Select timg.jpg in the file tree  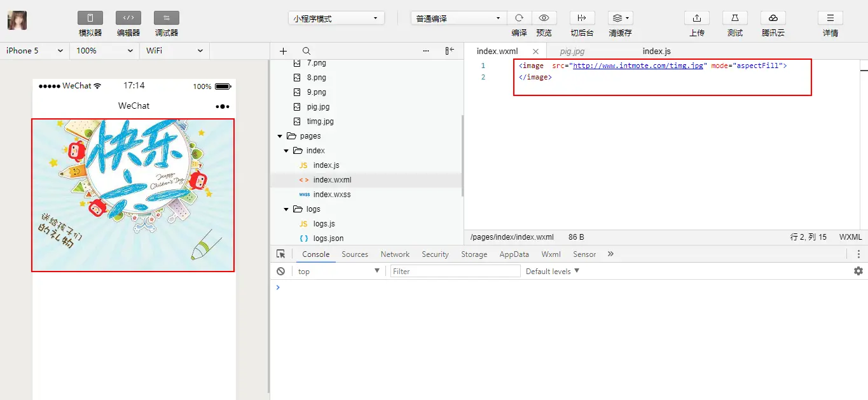(320, 121)
